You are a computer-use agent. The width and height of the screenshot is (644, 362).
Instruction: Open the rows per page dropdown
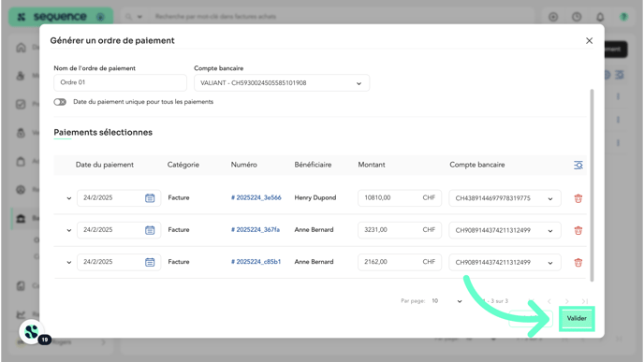point(446,301)
